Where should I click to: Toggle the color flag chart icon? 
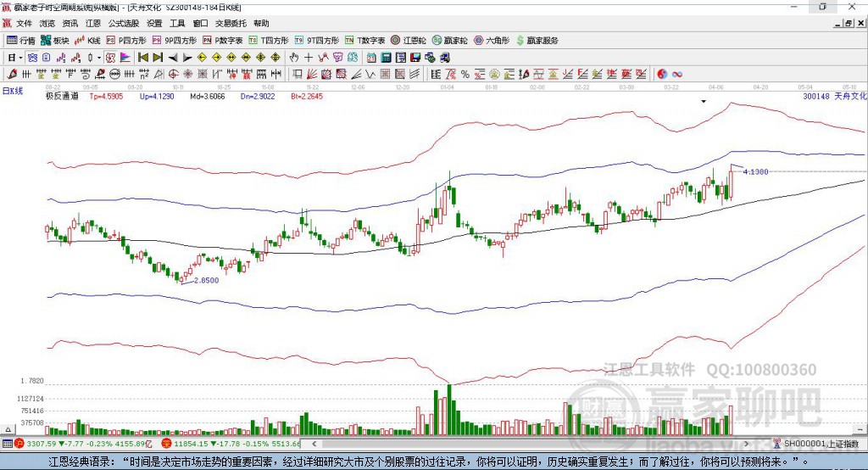(x=125, y=58)
